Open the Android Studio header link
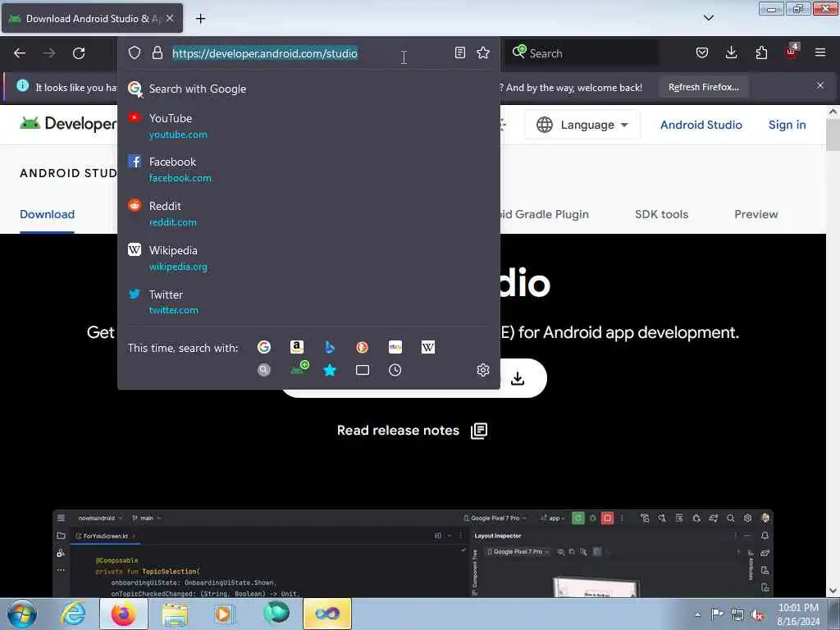840x630 pixels. (x=701, y=125)
